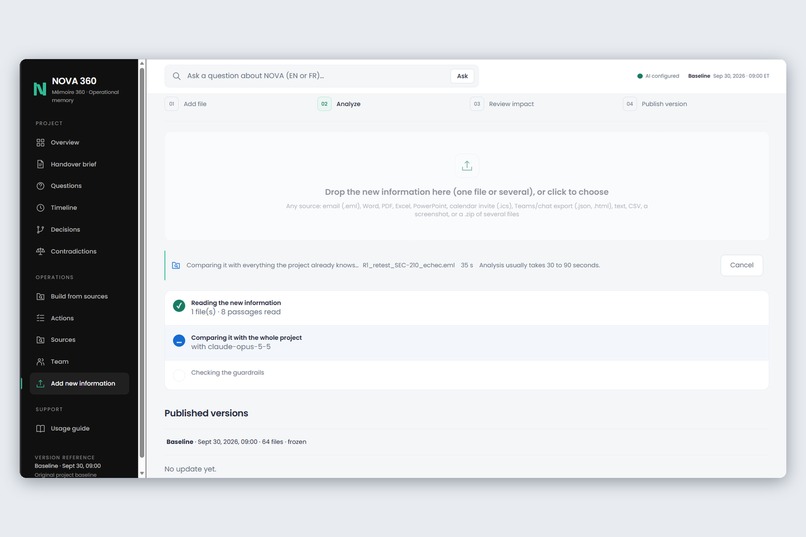Click the green AI configured status dot

(x=640, y=76)
